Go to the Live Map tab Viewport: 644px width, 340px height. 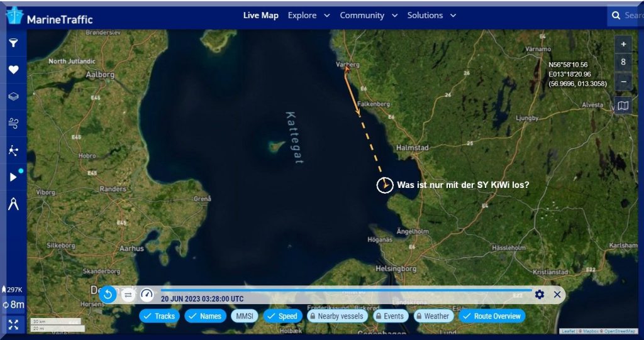point(260,15)
